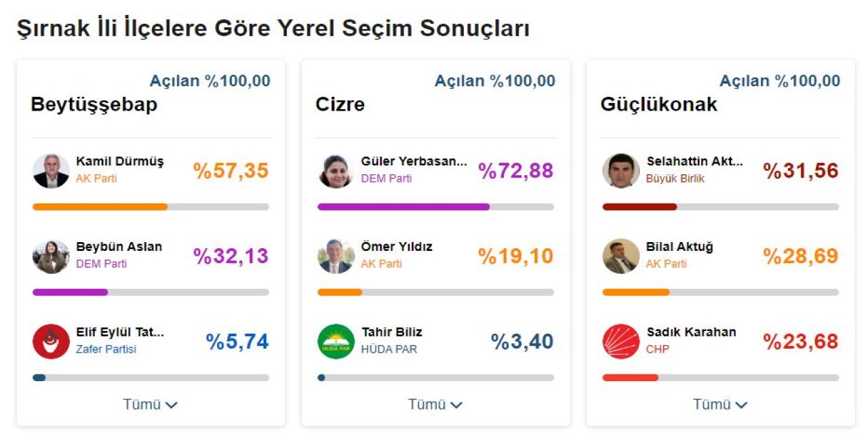Click Ömer Yıldız's profile picture

point(336,256)
